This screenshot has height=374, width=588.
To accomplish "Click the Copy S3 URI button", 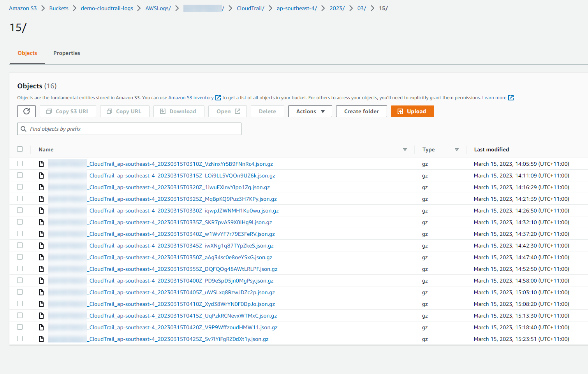I will coord(68,111).
